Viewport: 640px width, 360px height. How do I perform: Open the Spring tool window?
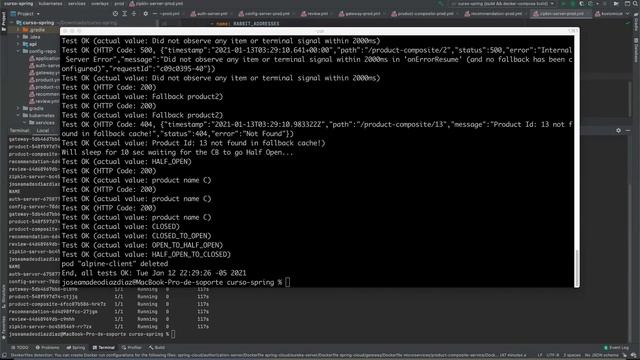tap(76, 348)
